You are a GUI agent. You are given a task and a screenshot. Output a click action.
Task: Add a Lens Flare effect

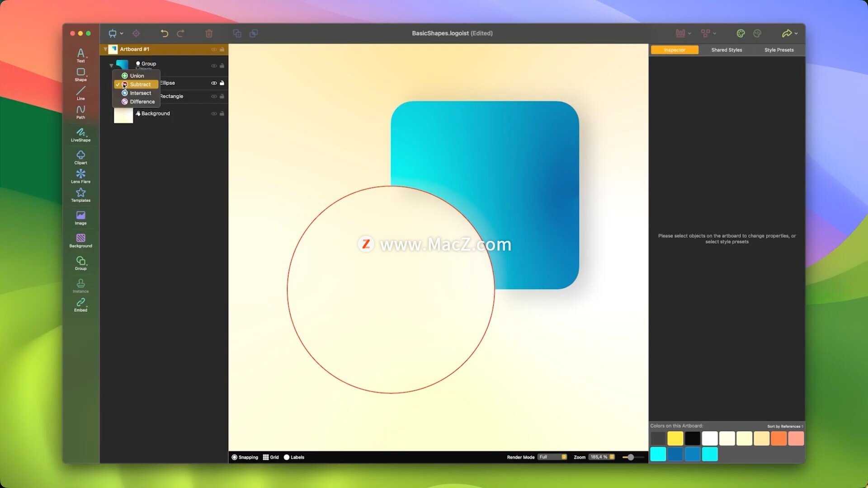click(x=80, y=176)
